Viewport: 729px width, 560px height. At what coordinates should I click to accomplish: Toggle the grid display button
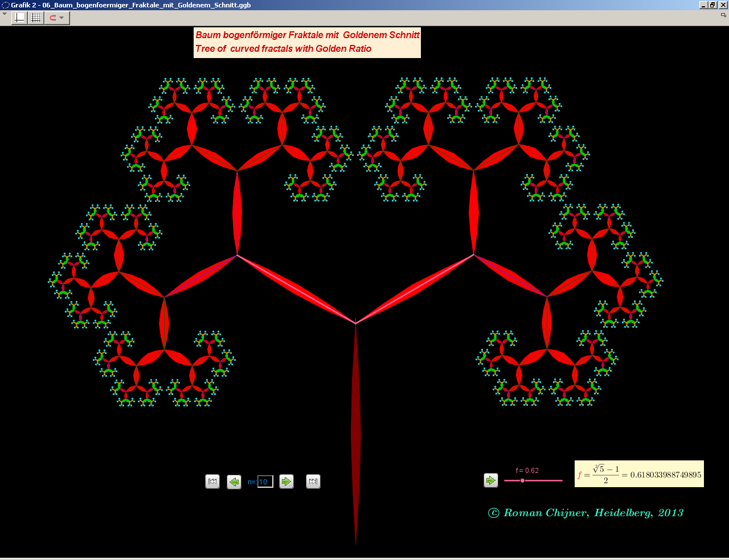pyautogui.click(x=36, y=18)
